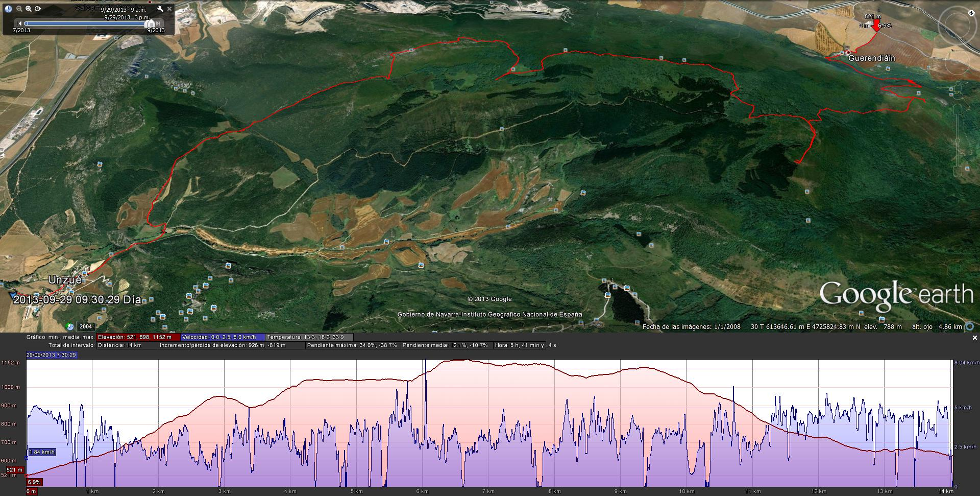The image size is (980, 496).
Task: Click Fecha de las imágenes 1/1/2008 text
Action: (x=691, y=326)
